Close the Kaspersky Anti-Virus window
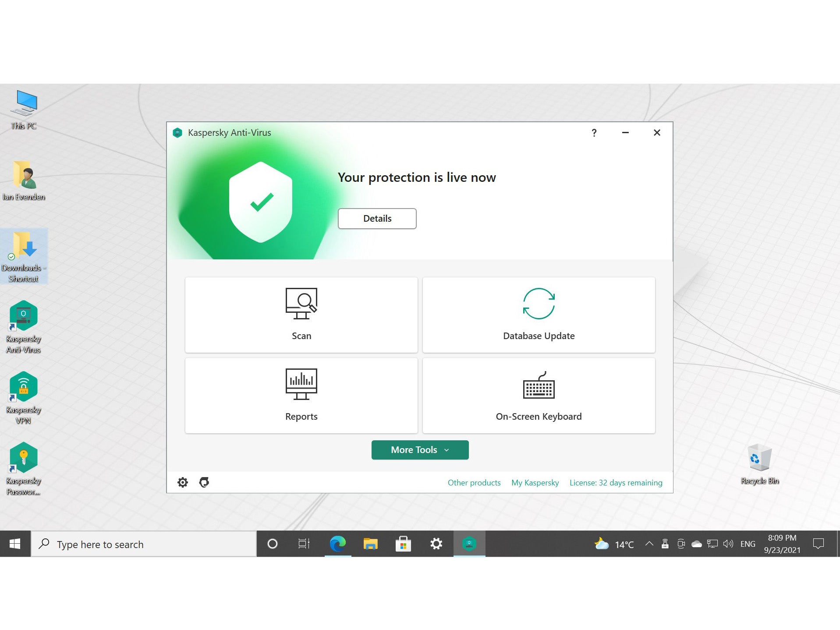840x630 pixels. [x=657, y=133]
